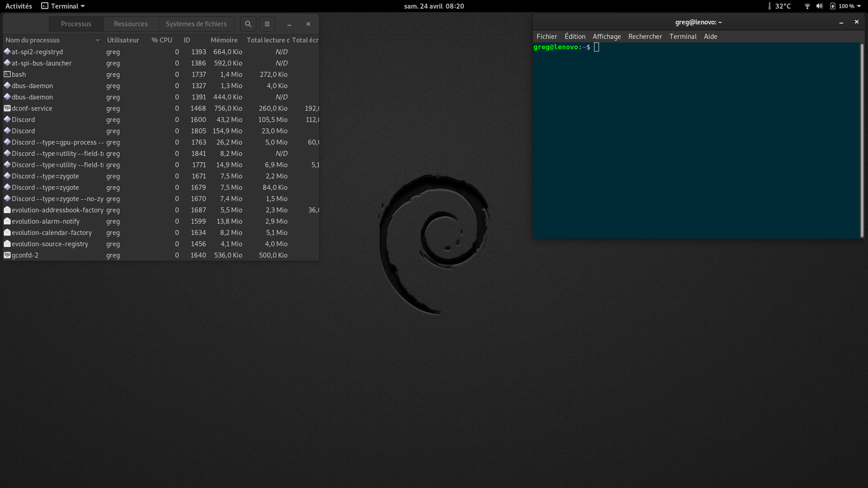
Task: Sort by Mémoire column header
Action: (x=224, y=40)
